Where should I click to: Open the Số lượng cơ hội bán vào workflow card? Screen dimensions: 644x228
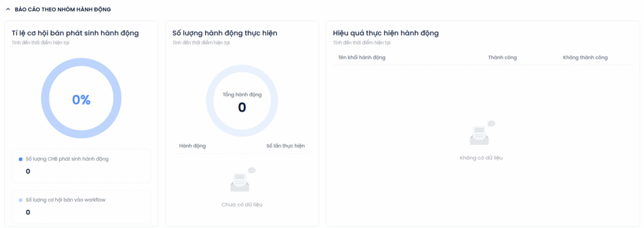81,207
